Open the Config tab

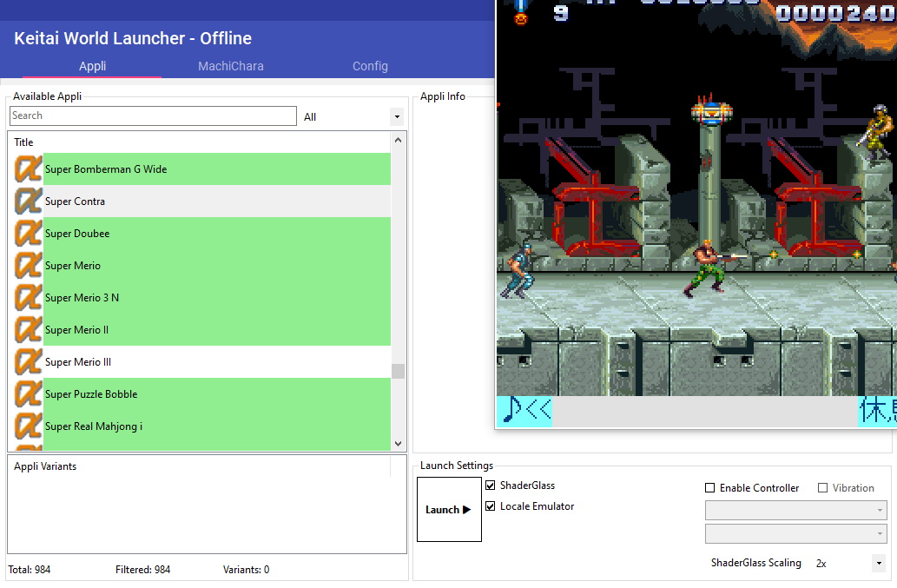(370, 66)
